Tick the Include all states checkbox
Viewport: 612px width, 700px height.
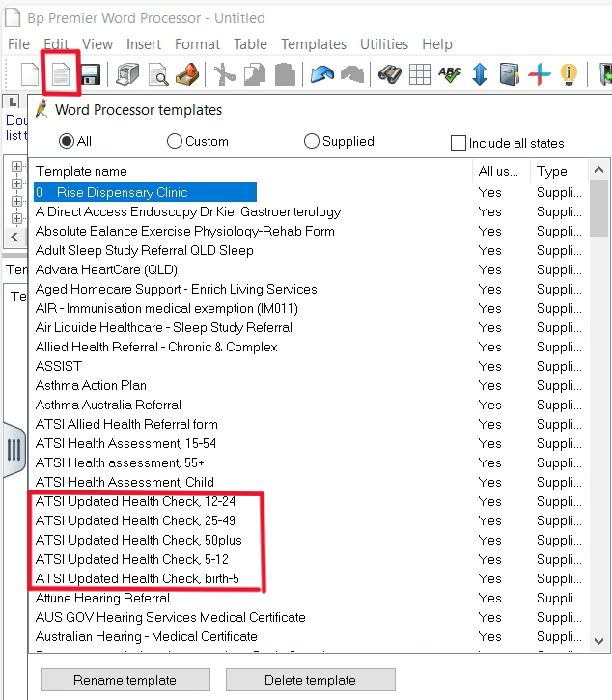[x=459, y=143]
